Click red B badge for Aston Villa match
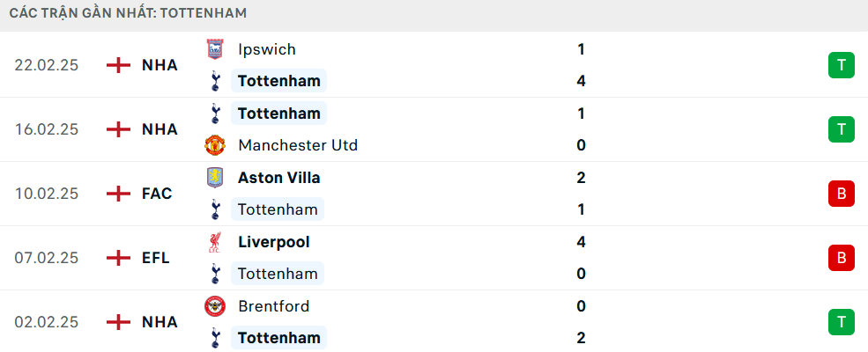 842,194
